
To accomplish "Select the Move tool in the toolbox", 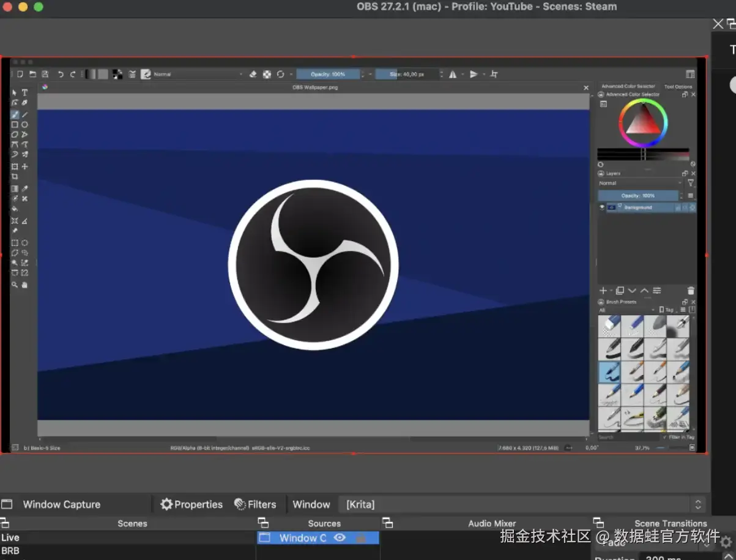I will [x=24, y=166].
